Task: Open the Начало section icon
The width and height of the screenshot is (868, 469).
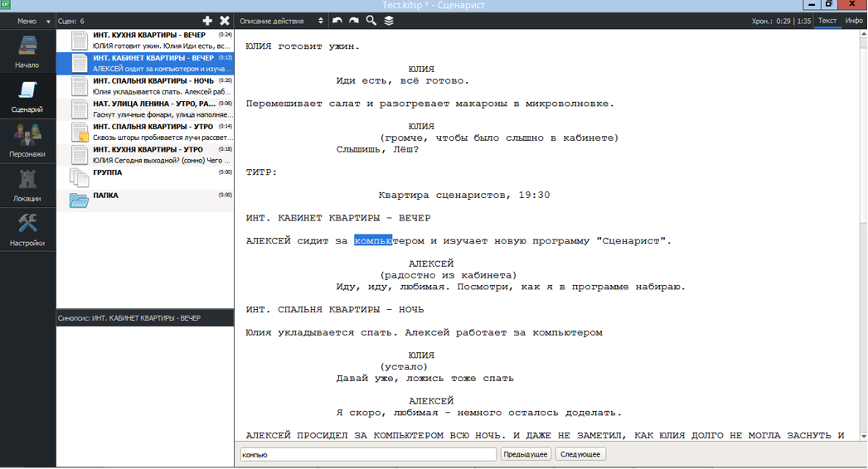Action: click(27, 51)
